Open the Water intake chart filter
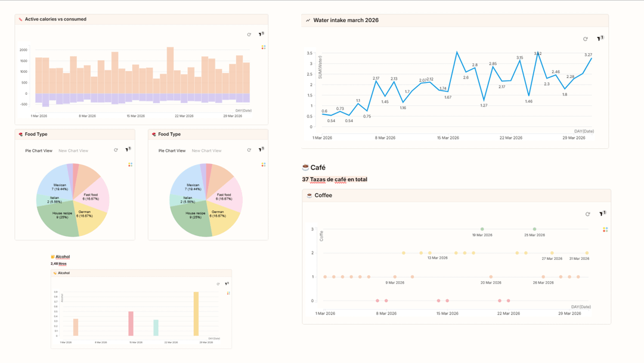The image size is (644, 363). click(600, 39)
